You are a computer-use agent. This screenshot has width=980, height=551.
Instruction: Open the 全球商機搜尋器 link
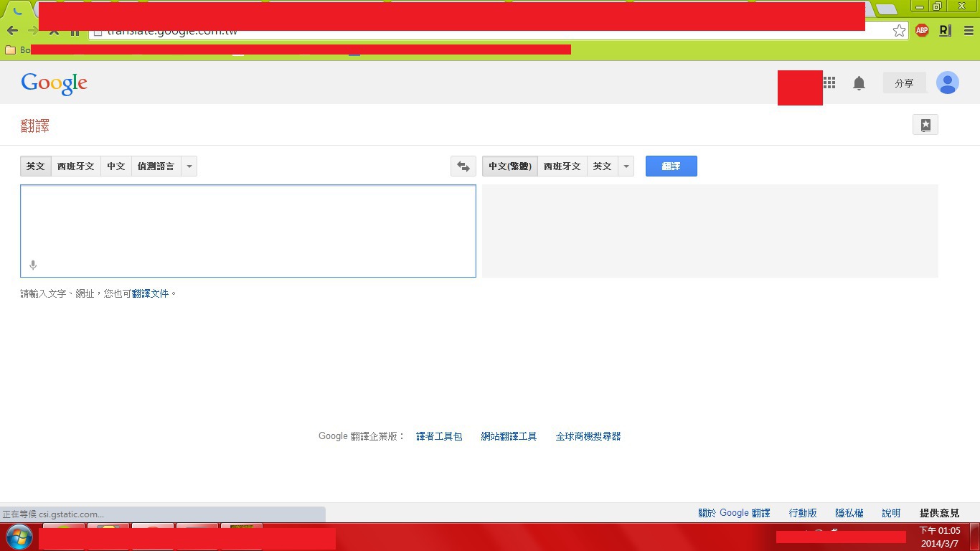click(x=588, y=436)
